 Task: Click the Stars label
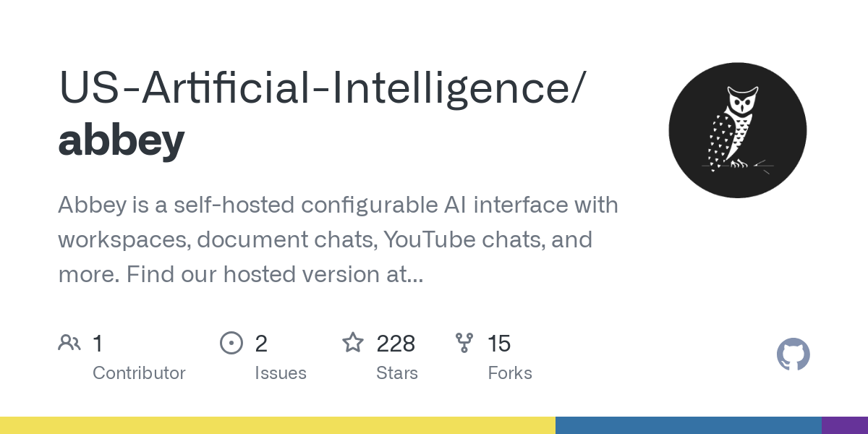click(397, 373)
